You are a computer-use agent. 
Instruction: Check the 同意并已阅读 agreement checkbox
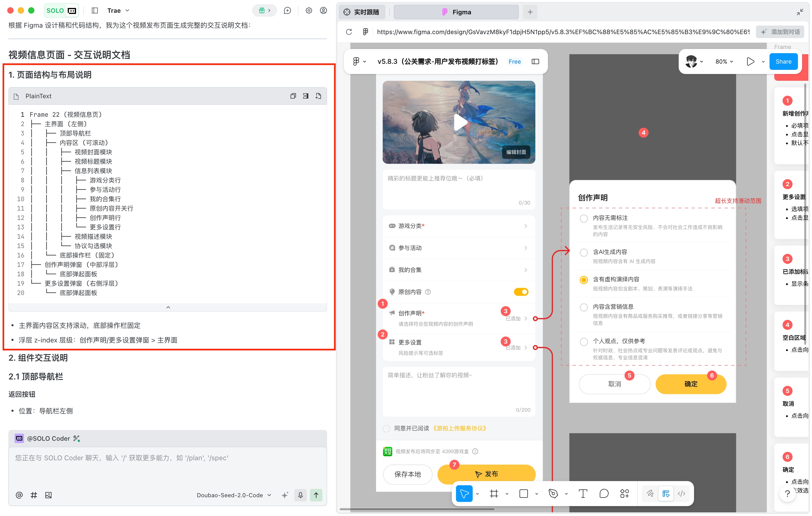[386, 429]
